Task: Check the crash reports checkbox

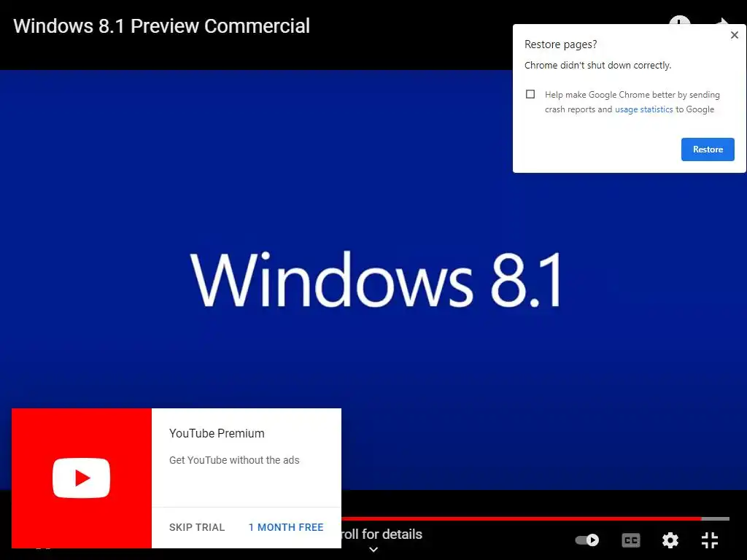Action: (x=530, y=94)
